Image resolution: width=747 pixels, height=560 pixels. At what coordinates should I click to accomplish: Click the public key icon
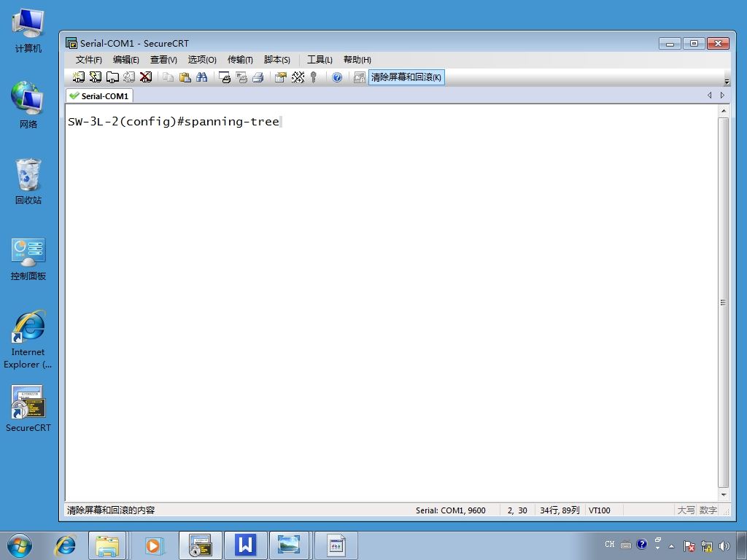(x=314, y=77)
